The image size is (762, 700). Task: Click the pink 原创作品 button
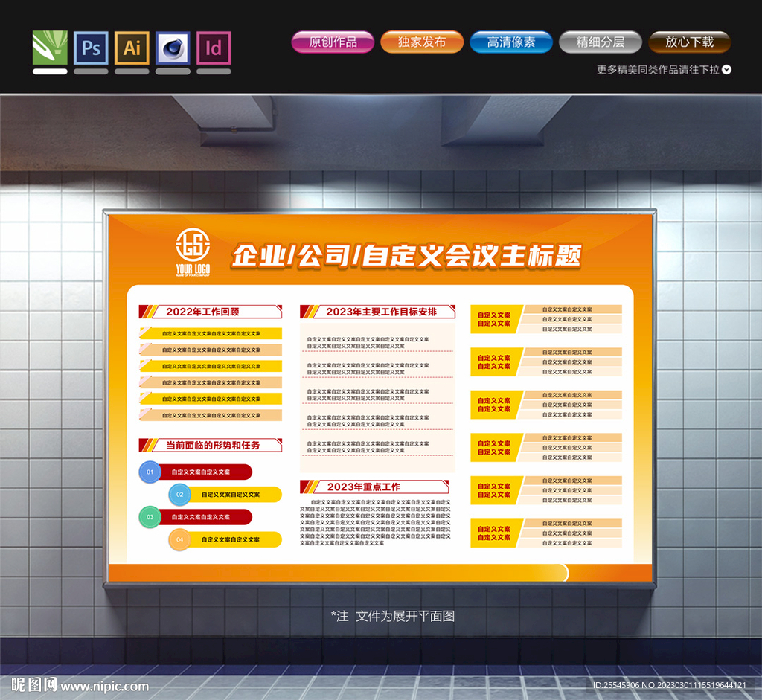coord(332,42)
